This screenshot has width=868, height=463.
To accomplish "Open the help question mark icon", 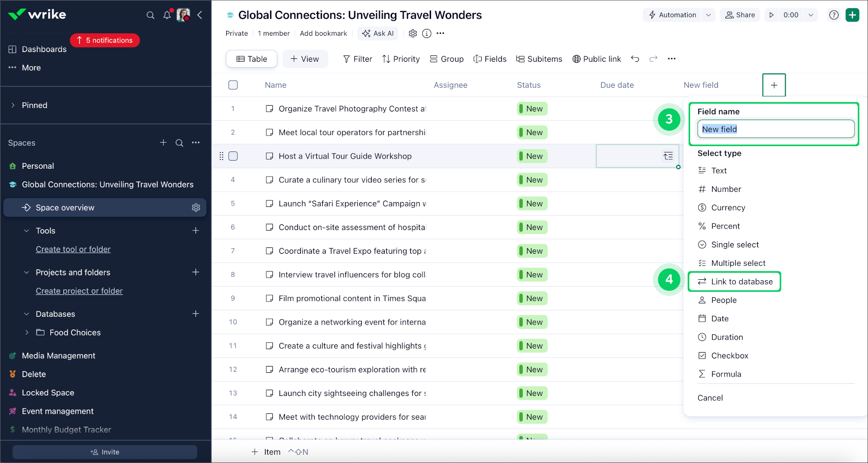I will click(x=834, y=15).
